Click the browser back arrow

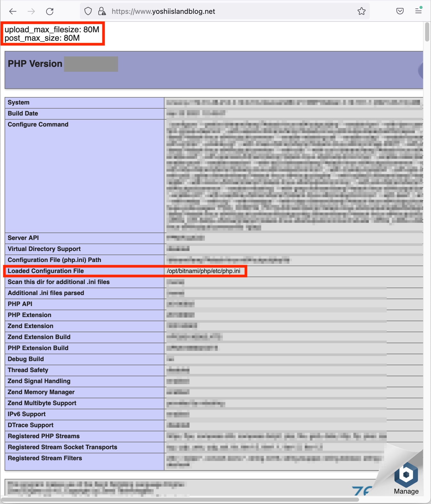pyautogui.click(x=13, y=11)
